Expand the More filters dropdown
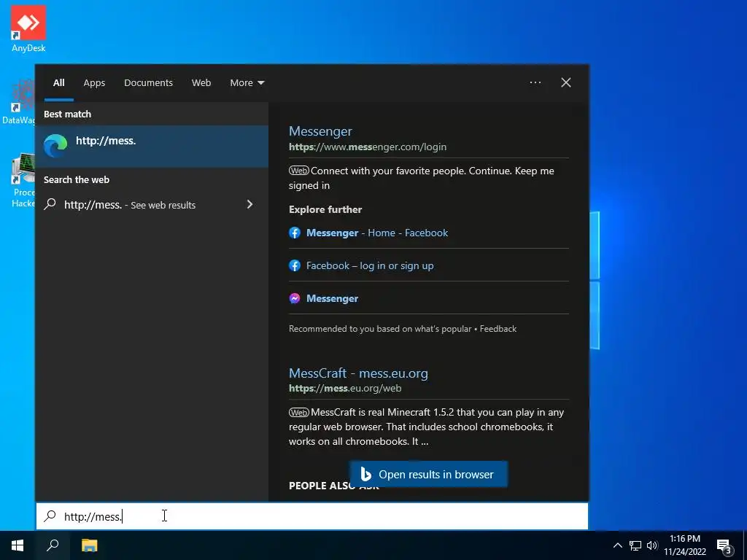747x560 pixels. tap(247, 83)
